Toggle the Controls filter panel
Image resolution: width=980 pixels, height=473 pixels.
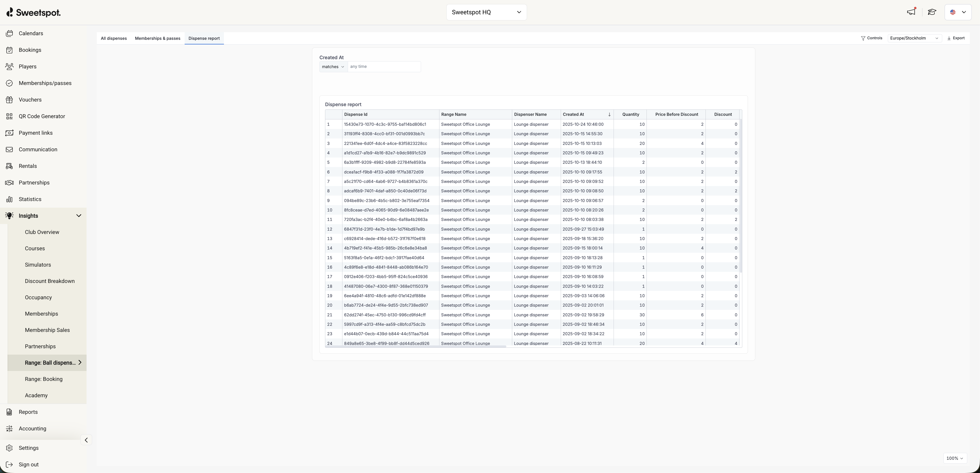[x=871, y=38]
